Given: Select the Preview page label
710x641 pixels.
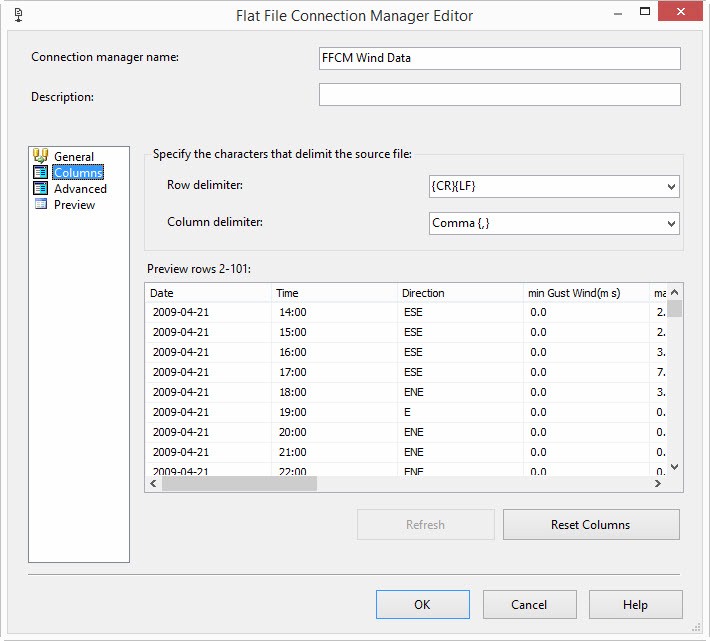Looking at the screenshot, I should point(74,205).
